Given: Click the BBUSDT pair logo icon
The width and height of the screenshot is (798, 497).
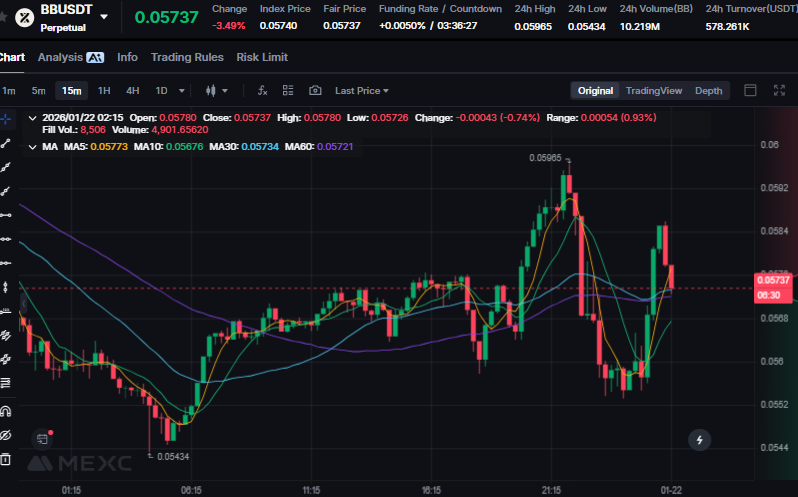Looking at the screenshot, I should (x=24, y=18).
